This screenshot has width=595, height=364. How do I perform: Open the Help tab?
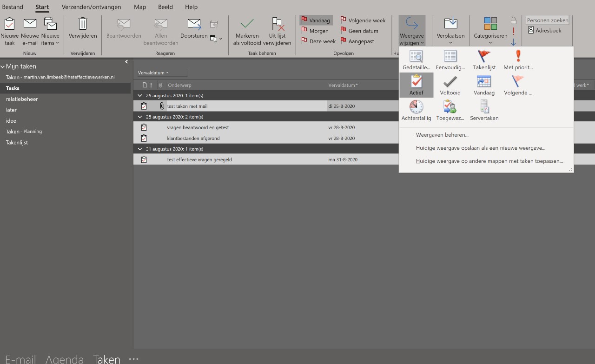click(x=191, y=7)
